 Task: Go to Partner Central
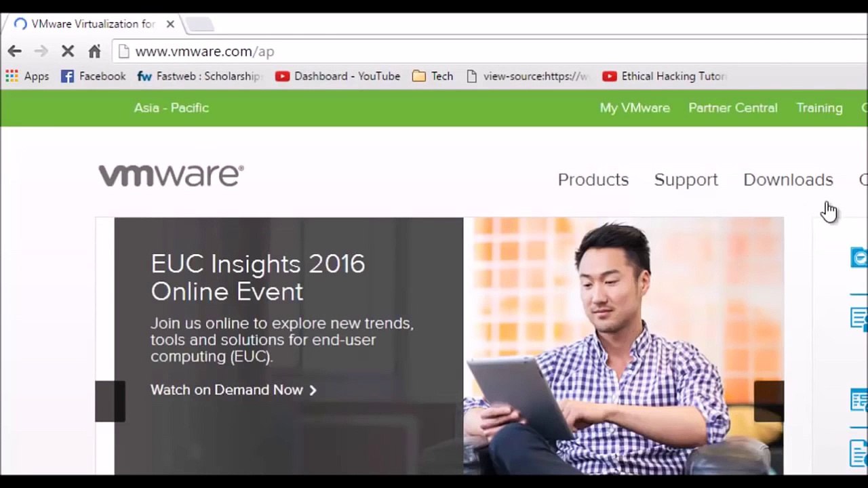click(x=732, y=108)
